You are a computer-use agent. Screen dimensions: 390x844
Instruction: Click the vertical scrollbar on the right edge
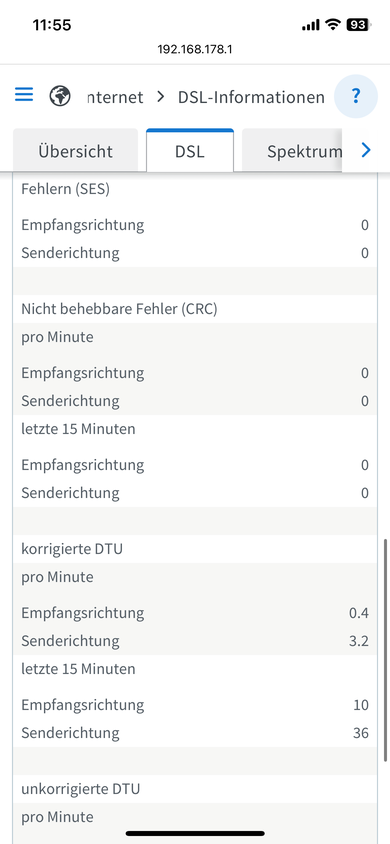(x=385, y=650)
